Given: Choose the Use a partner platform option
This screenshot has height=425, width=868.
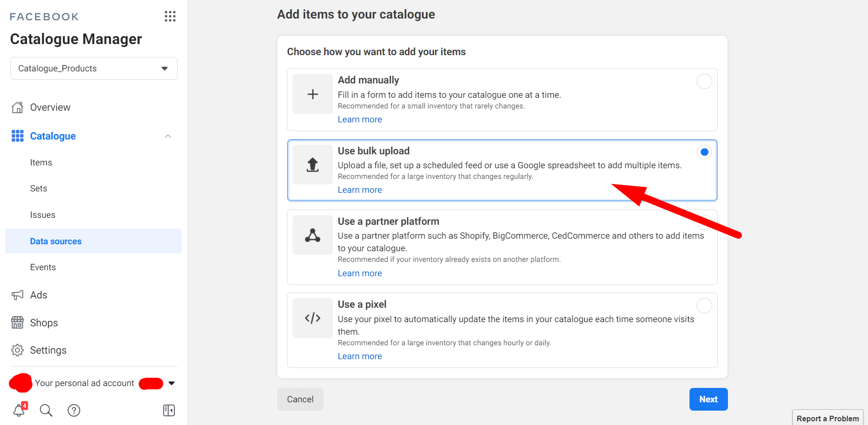Looking at the screenshot, I should click(x=704, y=222).
